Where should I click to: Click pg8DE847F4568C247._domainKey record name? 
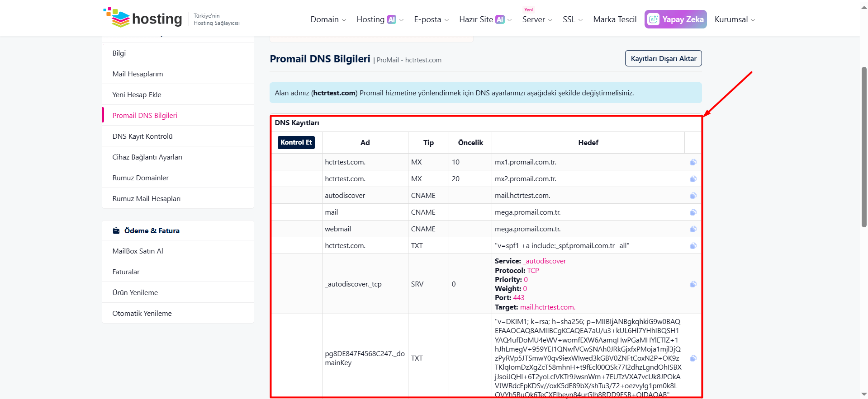pyautogui.click(x=365, y=358)
